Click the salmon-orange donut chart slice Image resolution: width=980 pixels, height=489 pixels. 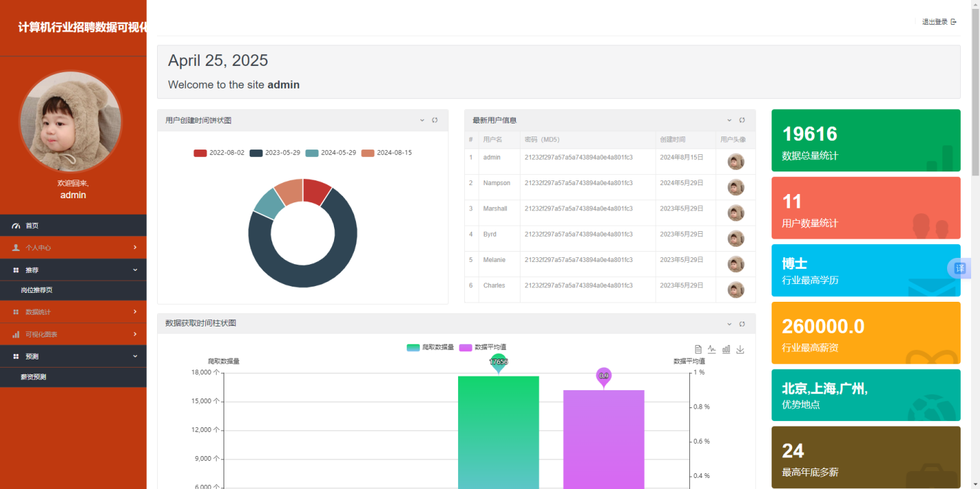[x=290, y=191]
